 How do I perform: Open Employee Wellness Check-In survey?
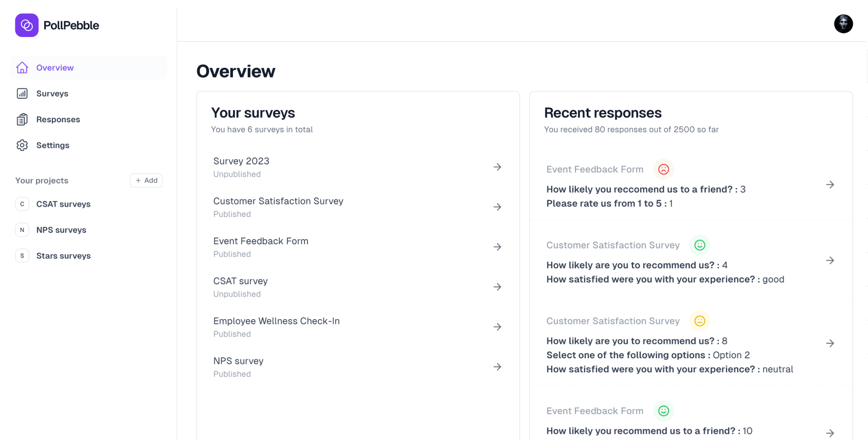tap(276, 321)
